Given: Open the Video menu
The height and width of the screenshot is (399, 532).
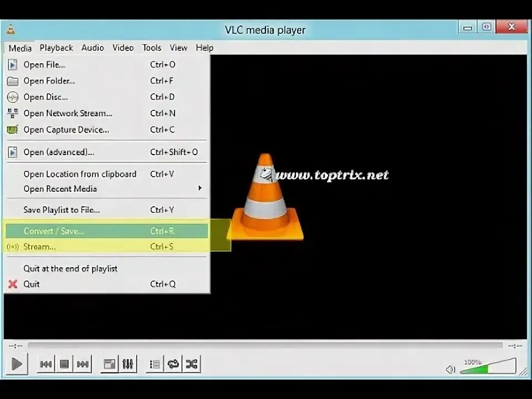Looking at the screenshot, I should point(123,48).
